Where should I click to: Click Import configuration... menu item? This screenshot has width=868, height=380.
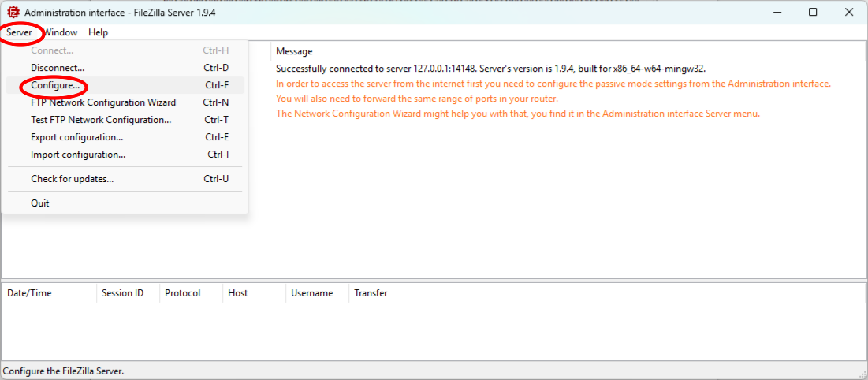tap(78, 155)
